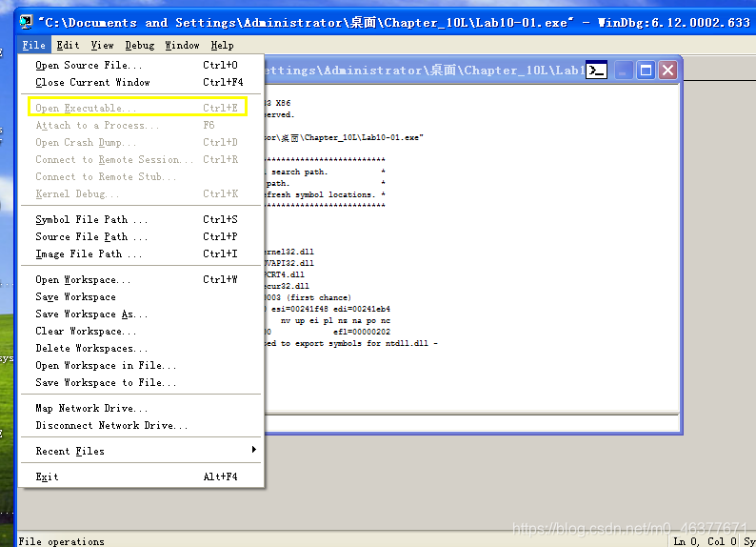This screenshot has width=756, height=547.
Task: Select Connect to Remote Session entry
Action: click(x=141, y=160)
